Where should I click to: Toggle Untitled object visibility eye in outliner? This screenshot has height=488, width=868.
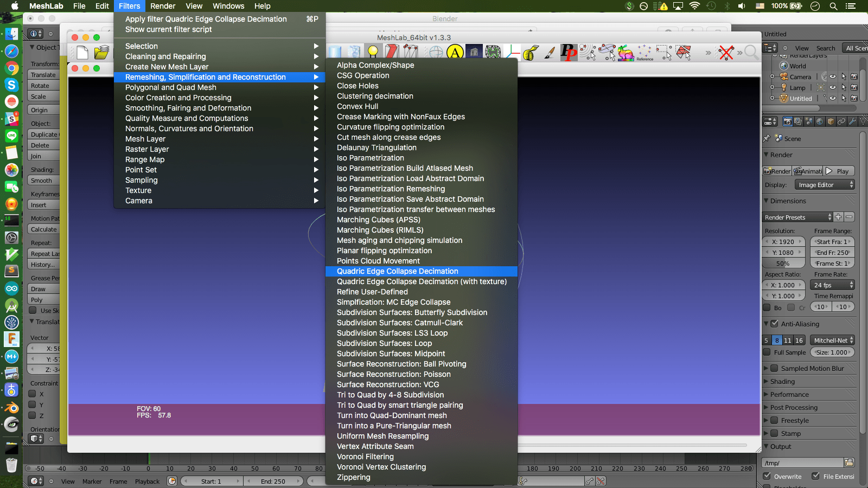pyautogui.click(x=833, y=98)
